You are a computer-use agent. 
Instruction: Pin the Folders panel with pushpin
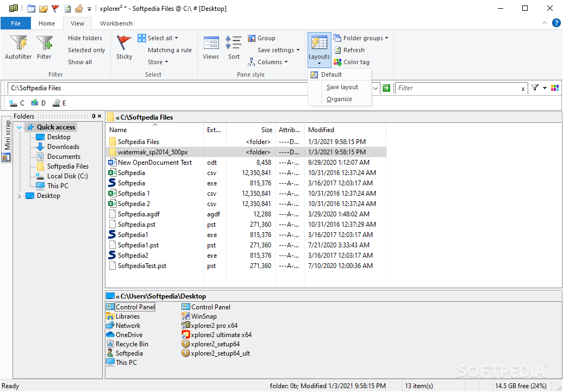click(x=93, y=116)
